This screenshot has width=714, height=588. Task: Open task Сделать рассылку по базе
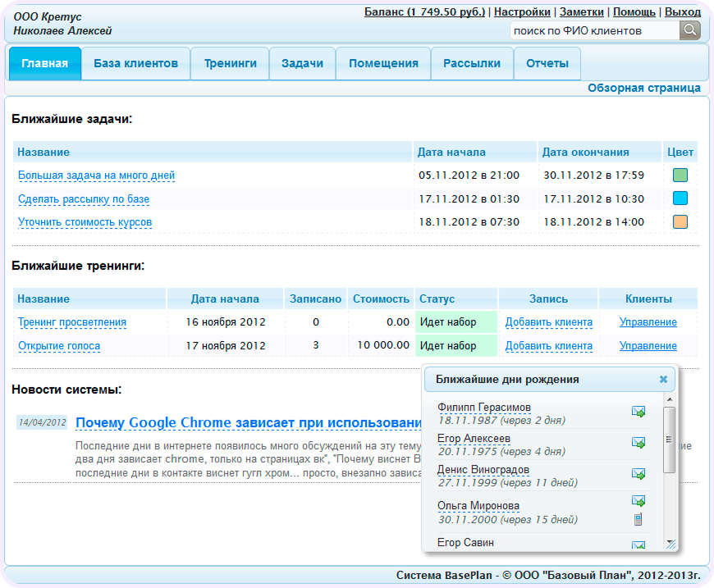coord(84,199)
